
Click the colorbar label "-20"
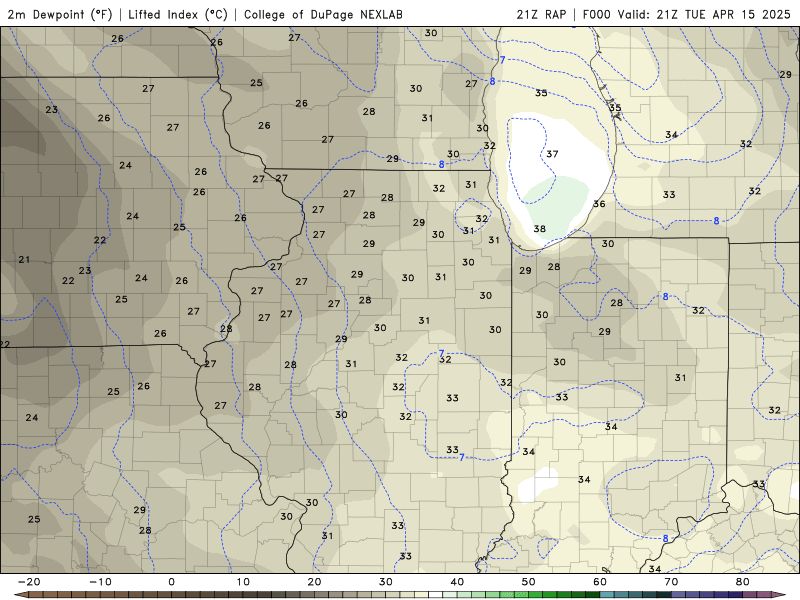point(29,582)
